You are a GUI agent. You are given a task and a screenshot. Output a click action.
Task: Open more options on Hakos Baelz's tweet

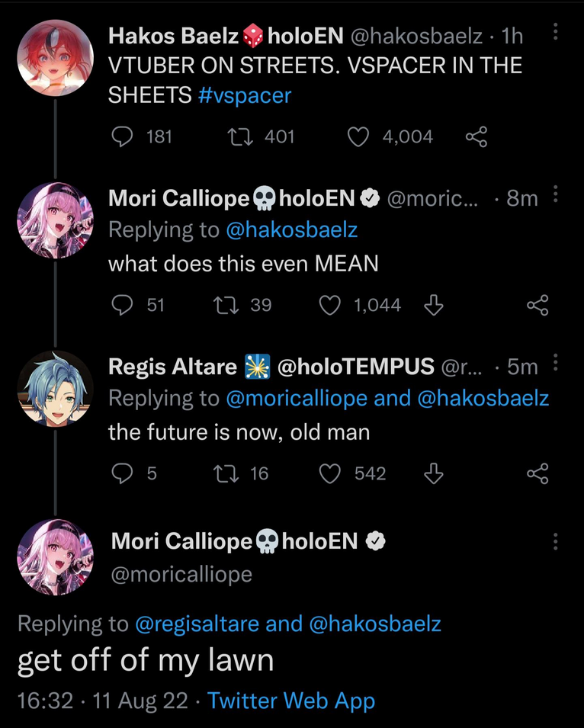point(555,33)
